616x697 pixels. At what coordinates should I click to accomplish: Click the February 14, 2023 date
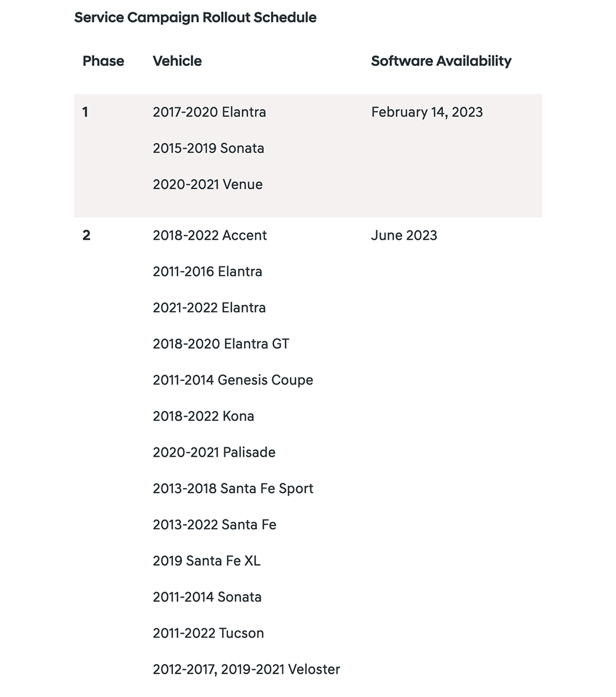pyautogui.click(x=427, y=112)
